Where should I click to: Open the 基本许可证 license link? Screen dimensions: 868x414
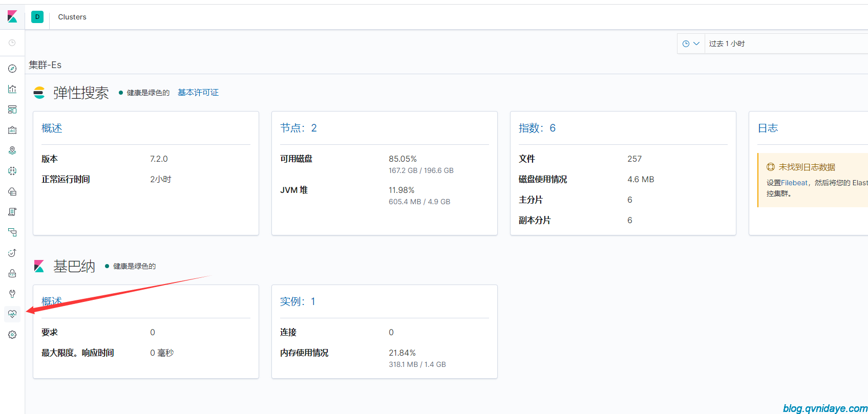pos(198,93)
